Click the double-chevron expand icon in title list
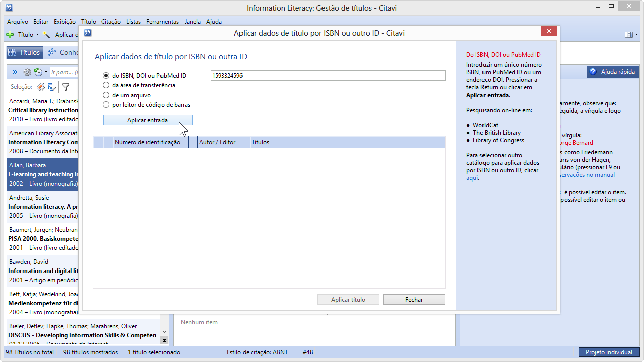This screenshot has width=644, height=362. click(15, 72)
